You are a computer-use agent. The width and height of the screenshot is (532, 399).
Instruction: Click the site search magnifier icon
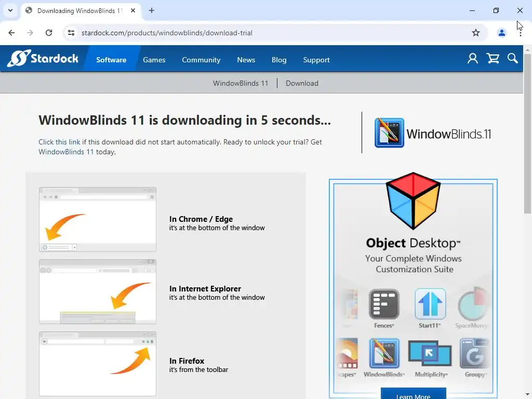pyautogui.click(x=513, y=58)
